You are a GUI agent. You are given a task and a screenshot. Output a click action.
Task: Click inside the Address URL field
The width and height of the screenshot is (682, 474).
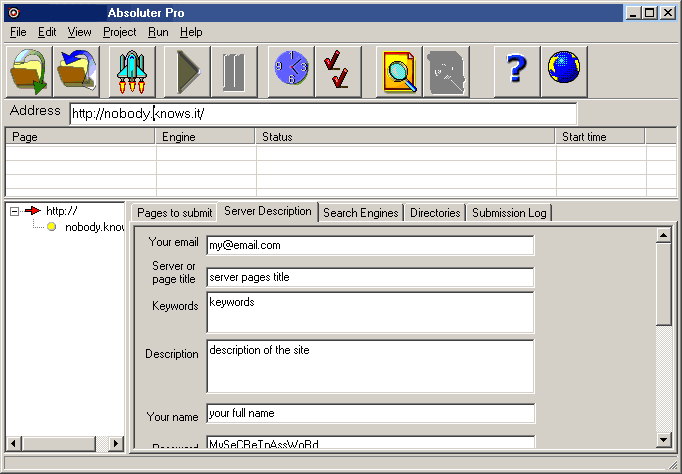click(323, 113)
